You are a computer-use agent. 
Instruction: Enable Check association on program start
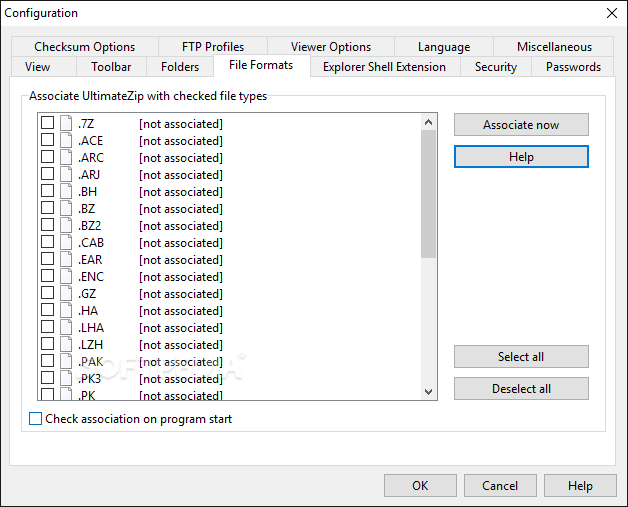tap(35, 418)
